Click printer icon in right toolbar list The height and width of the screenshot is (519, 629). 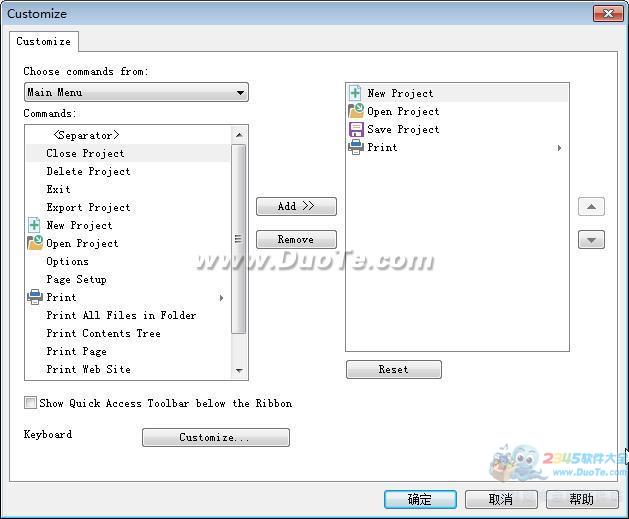pyautogui.click(x=356, y=147)
